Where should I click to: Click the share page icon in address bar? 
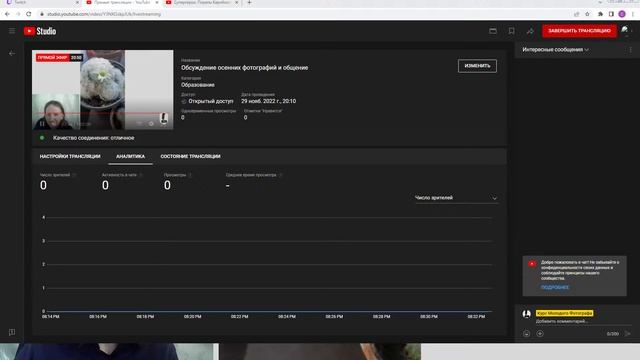pos(576,14)
